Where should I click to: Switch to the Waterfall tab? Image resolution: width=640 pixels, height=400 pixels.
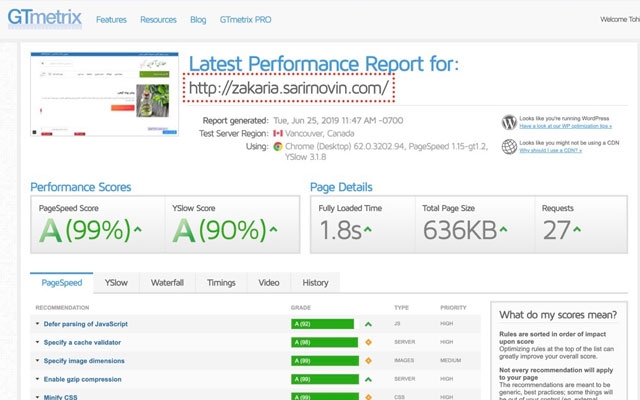pyautogui.click(x=167, y=282)
